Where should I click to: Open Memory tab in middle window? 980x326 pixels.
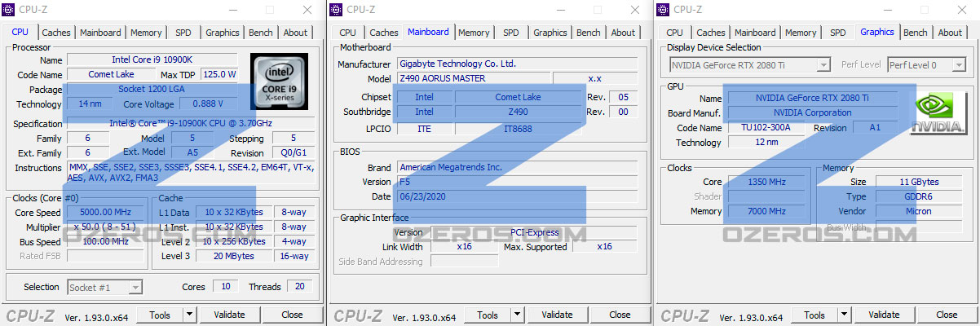[x=474, y=33]
